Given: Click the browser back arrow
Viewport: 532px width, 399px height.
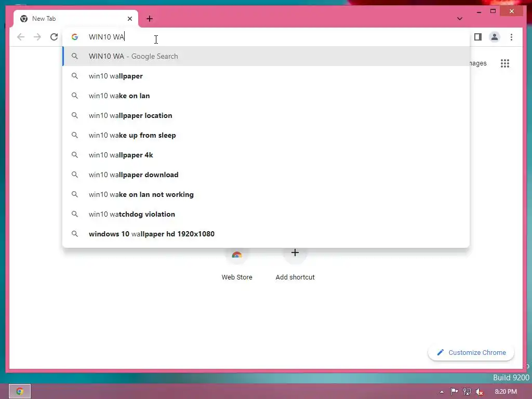Looking at the screenshot, I should pyautogui.click(x=21, y=37).
